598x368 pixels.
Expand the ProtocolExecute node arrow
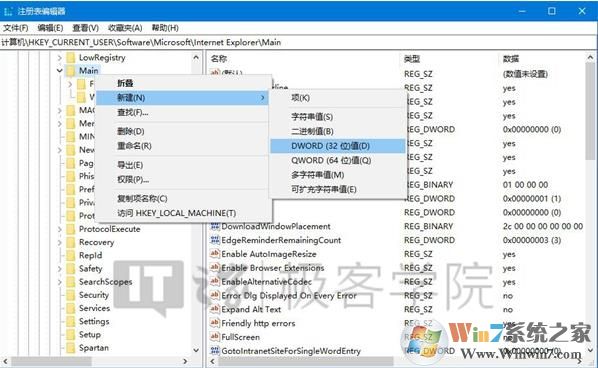coord(59,229)
